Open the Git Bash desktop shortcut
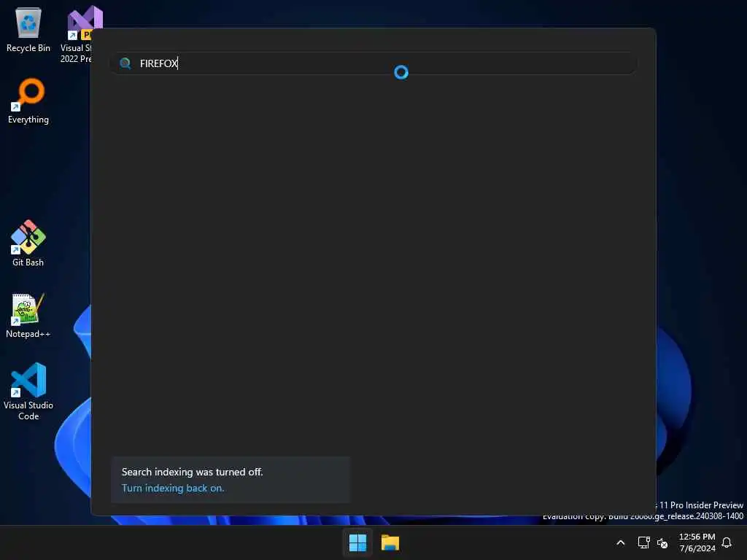Image resolution: width=747 pixels, height=560 pixels. pyautogui.click(x=28, y=244)
